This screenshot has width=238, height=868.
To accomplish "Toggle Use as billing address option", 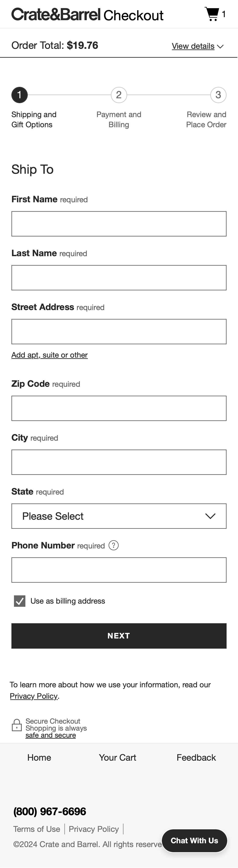I will tap(19, 601).
